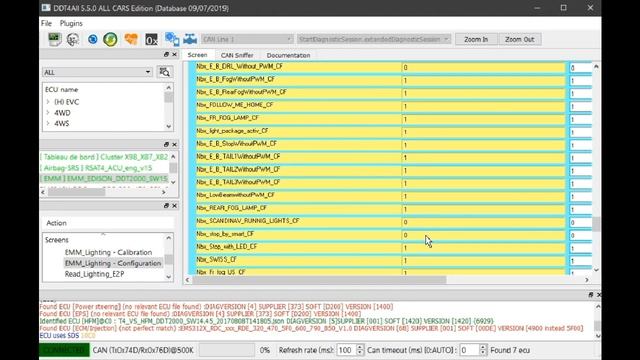Switch to the CAN Sniffer tab

click(x=237, y=55)
